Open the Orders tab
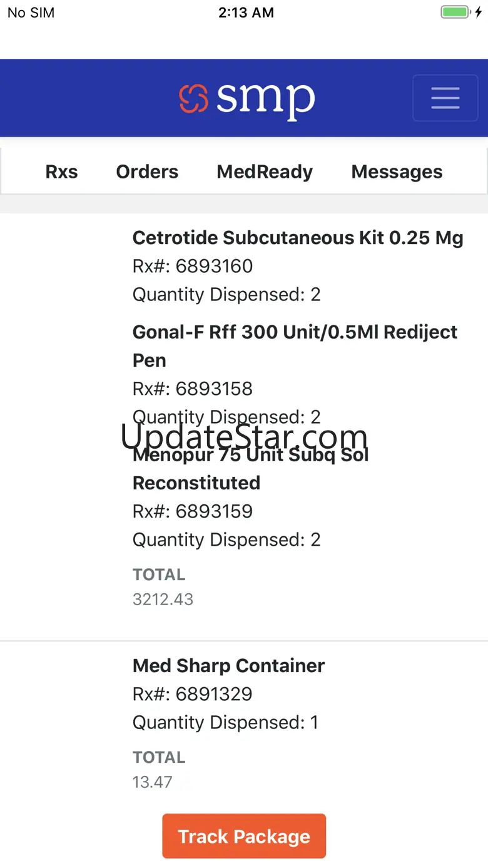The height and width of the screenshot is (868, 488). click(147, 172)
